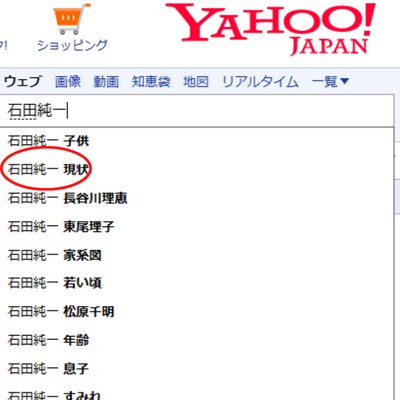Select the suggestion 石田純一 息子

197,369
